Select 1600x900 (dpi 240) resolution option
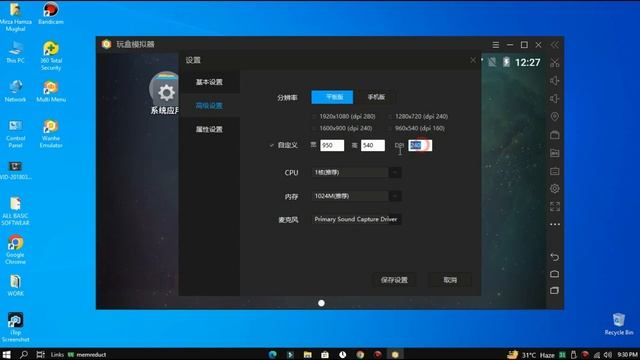Screen dimensions: 640x360 tap(342, 128)
